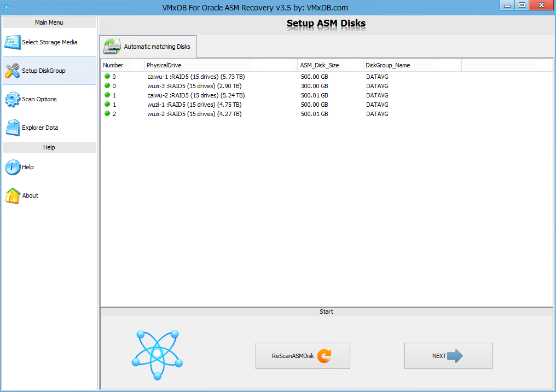Open Setup DiskGroup menu item

pos(49,71)
